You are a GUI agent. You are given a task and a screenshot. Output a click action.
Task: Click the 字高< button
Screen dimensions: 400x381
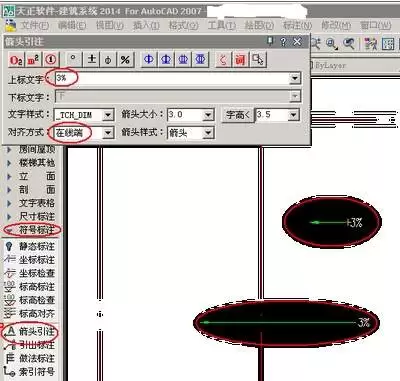click(238, 115)
